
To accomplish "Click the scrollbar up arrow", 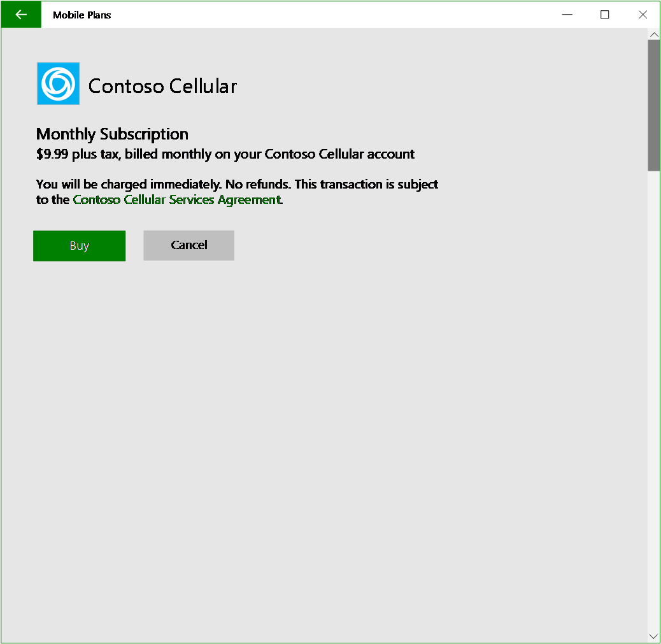I will [x=654, y=34].
